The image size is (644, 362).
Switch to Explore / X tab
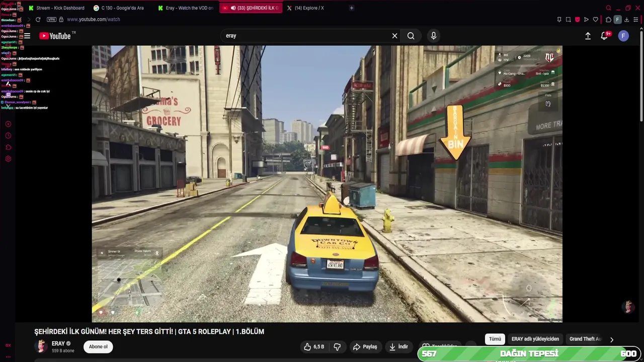(312, 8)
